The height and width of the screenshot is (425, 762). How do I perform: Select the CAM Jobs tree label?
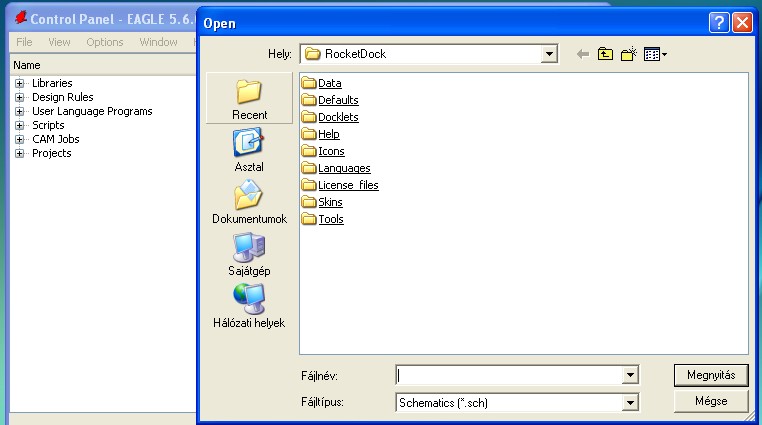click(56, 139)
